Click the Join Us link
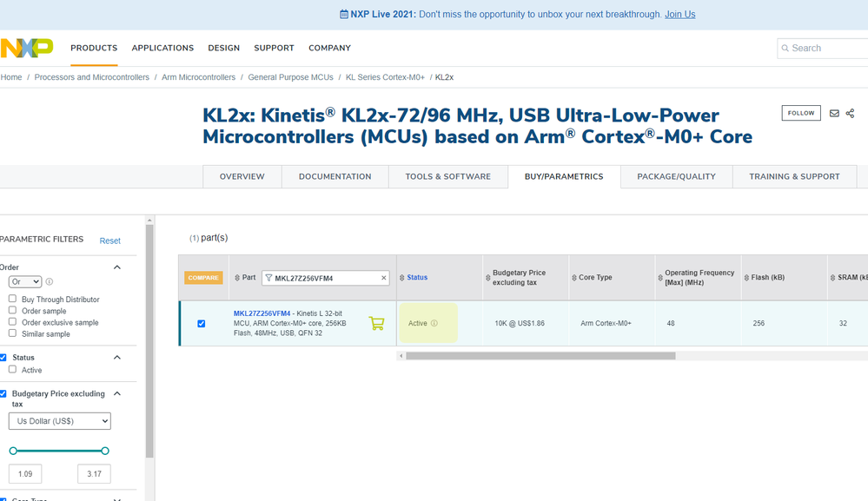Screen dimensions: 868x501 (679, 15)
